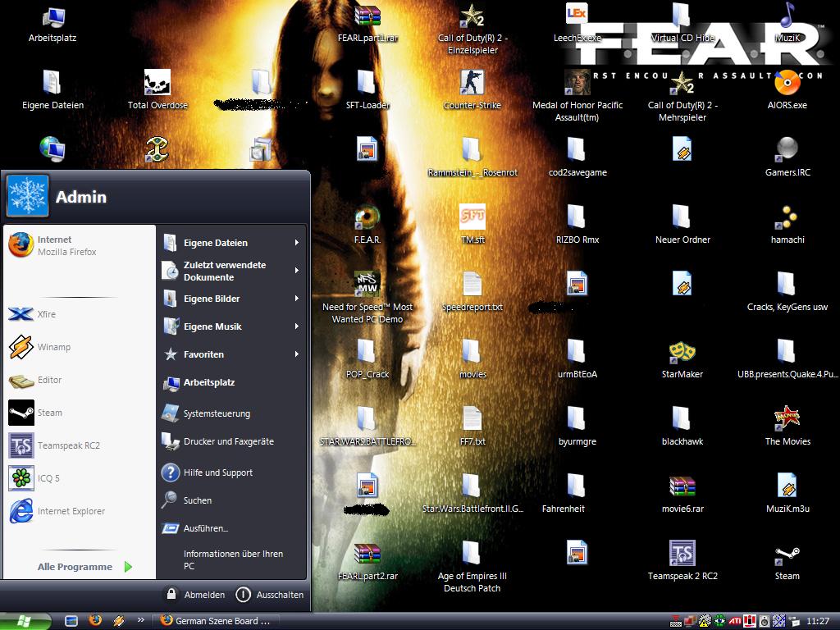Select the FEARL.part2.rar archive

(x=367, y=561)
